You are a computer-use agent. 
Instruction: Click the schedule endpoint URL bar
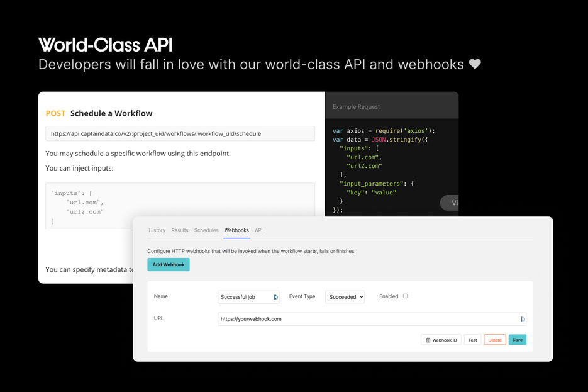(x=180, y=133)
